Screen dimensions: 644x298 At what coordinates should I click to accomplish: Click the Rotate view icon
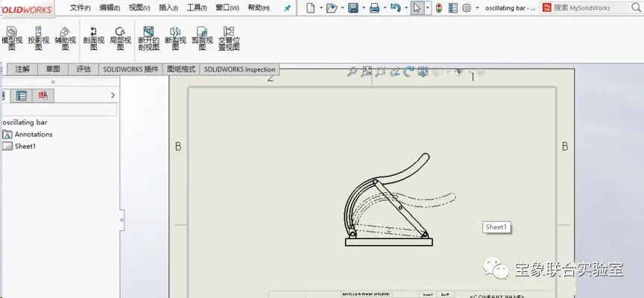(408, 72)
